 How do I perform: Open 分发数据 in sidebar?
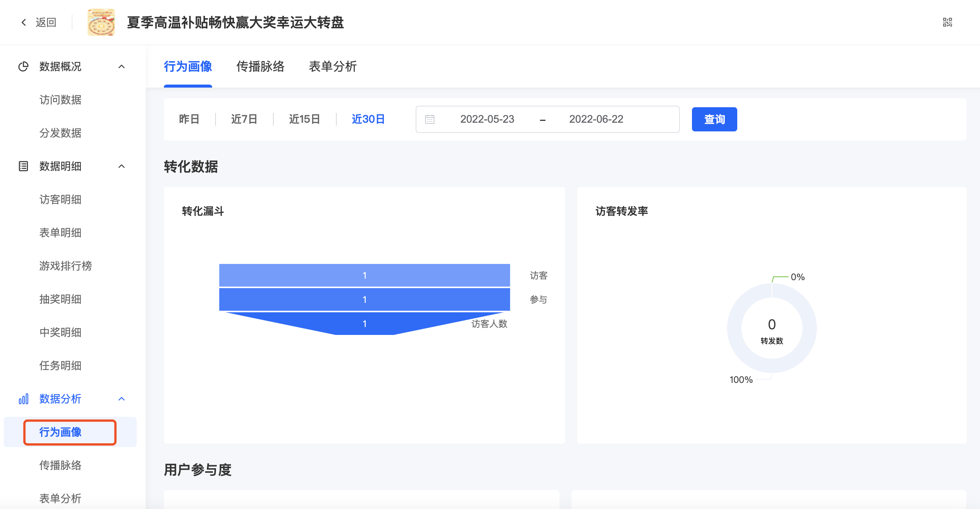tap(60, 133)
